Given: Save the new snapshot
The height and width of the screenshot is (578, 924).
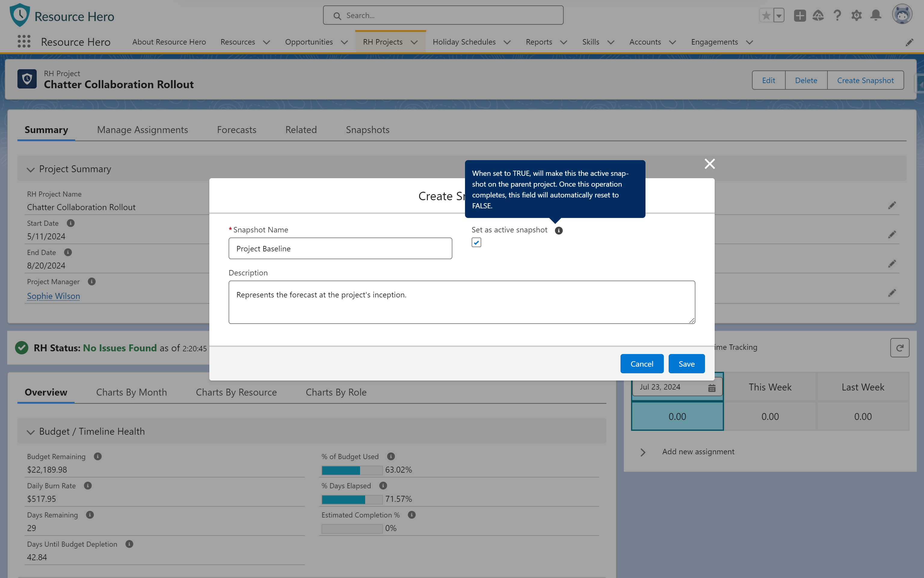Looking at the screenshot, I should [x=686, y=364].
